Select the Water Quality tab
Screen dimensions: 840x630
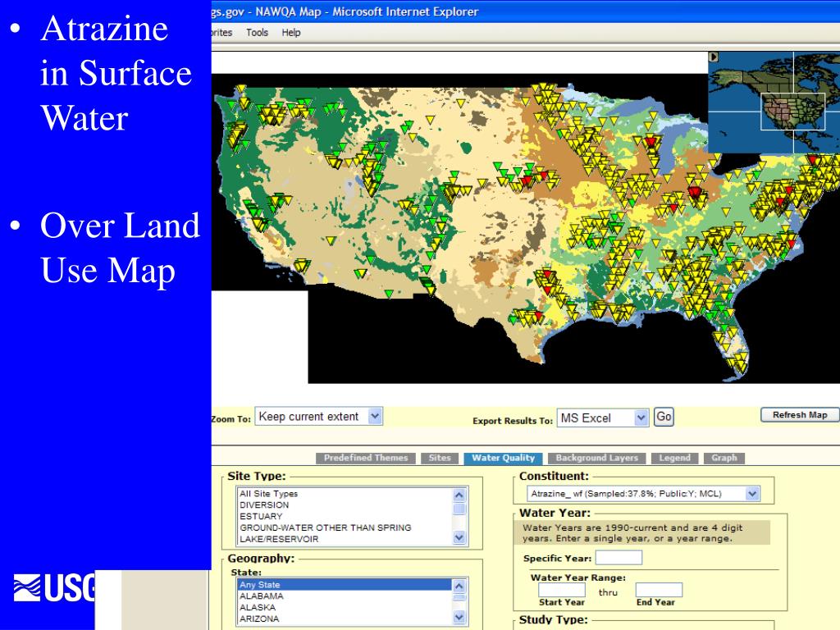click(x=503, y=458)
